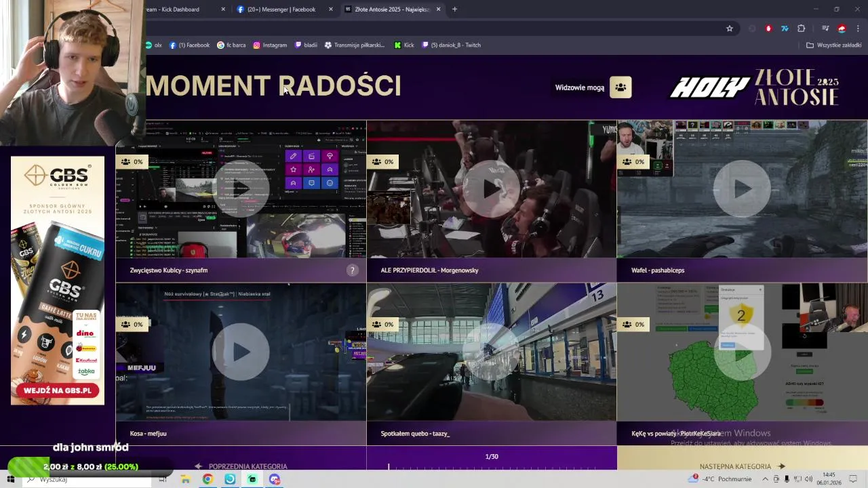Viewport: 868px width, 488px height.
Task: Click vote percentage badge on Morgenowsky clip
Action: click(x=382, y=162)
